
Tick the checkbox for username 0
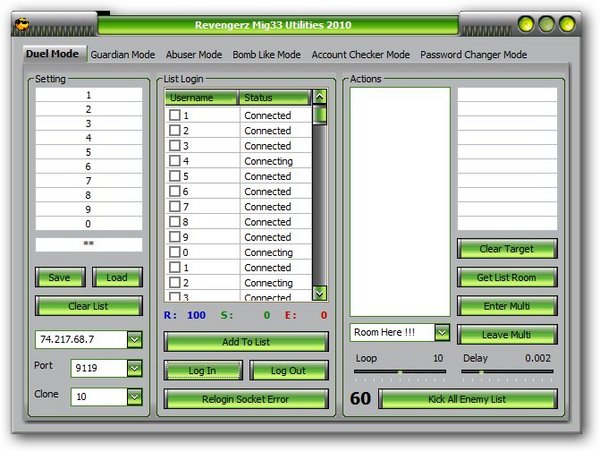click(174, 252)
